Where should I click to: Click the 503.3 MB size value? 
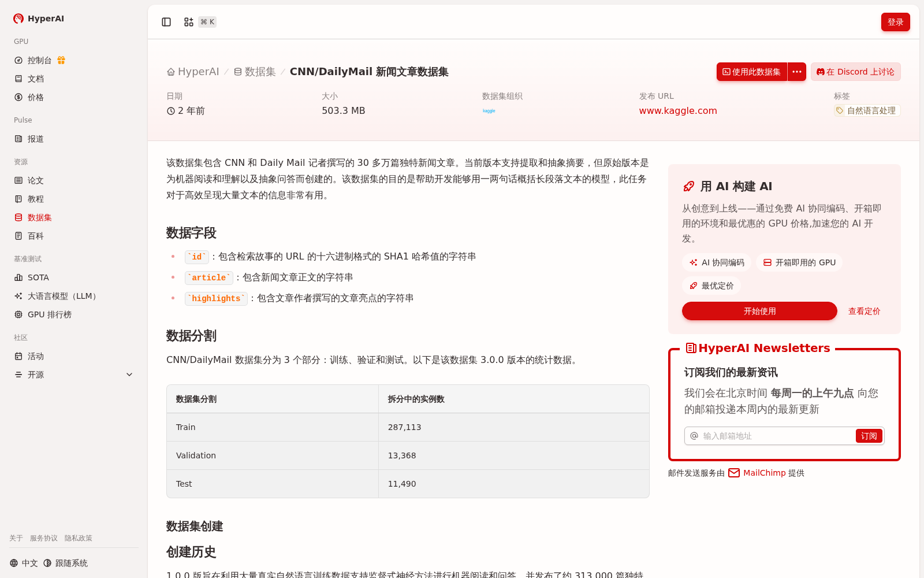pyautogui.click(x=344, y=110)
